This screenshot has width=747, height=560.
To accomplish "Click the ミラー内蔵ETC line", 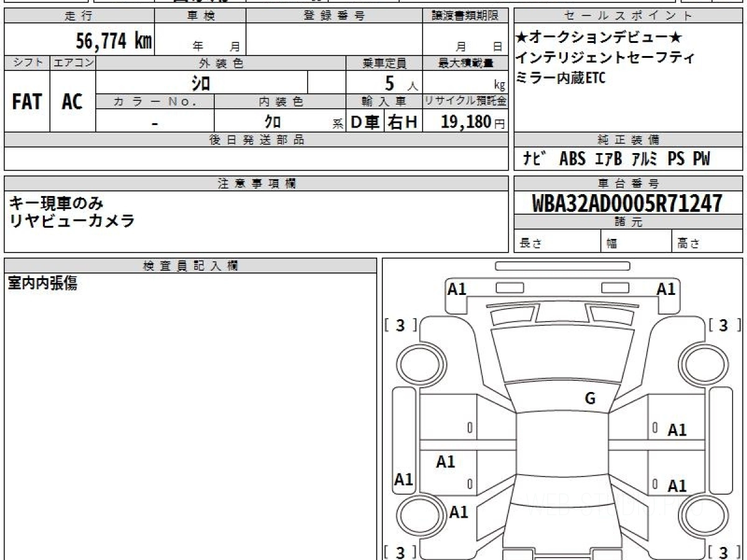I will pos(561,78).
